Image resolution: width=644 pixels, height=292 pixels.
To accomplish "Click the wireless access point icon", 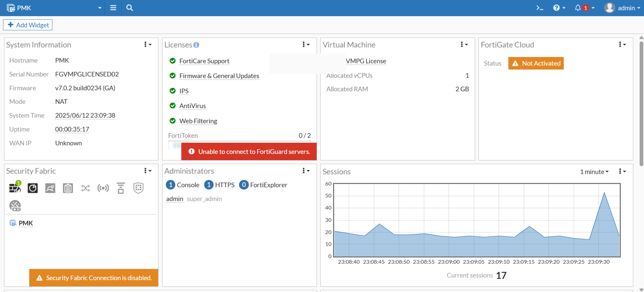I will click(103, 188).
